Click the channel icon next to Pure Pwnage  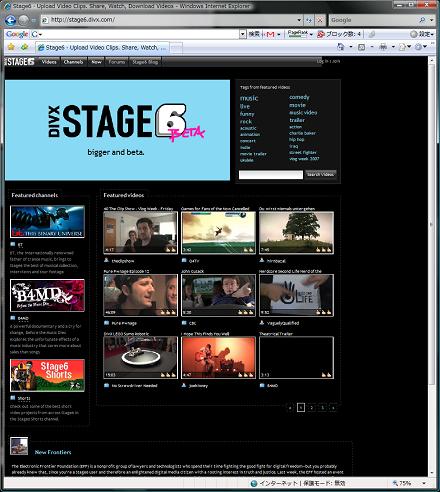(x=106, y=323)
